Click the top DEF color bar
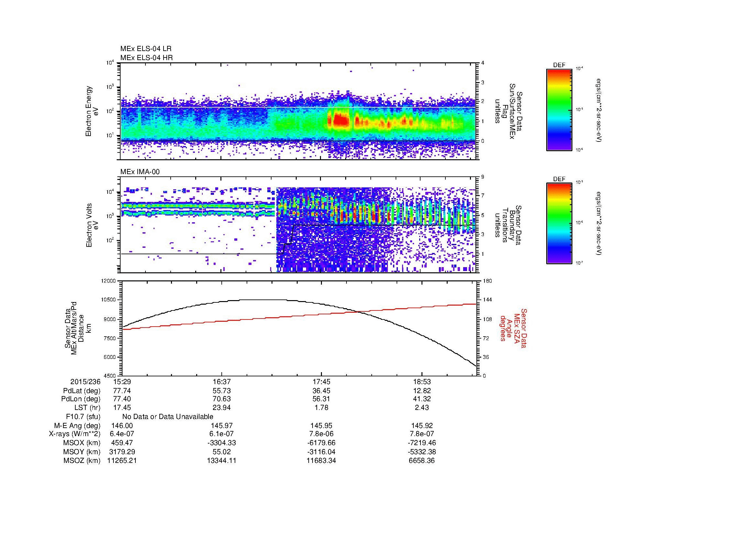Viewport: 756px width, 534px height. point(559,109)
